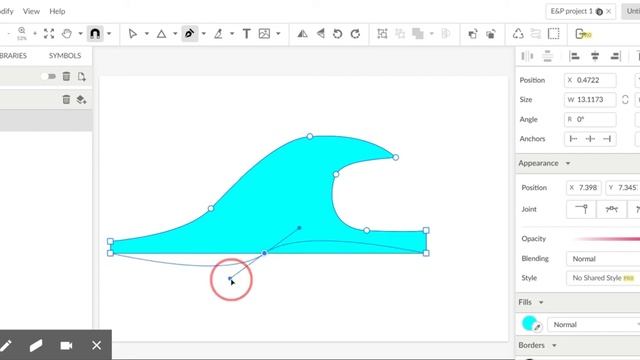Adjust the Opacity slider
This screenshot has height=360, width=640.
point(607,239)
